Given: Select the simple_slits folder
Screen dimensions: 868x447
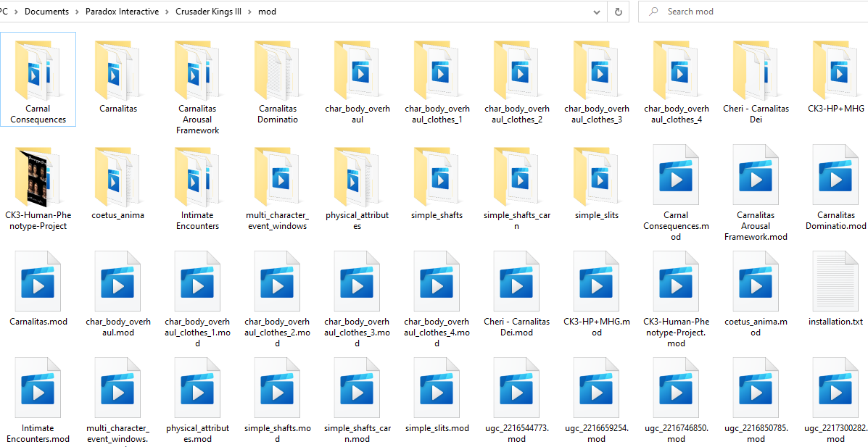Looking at the screenshot, I should (596, 185).
